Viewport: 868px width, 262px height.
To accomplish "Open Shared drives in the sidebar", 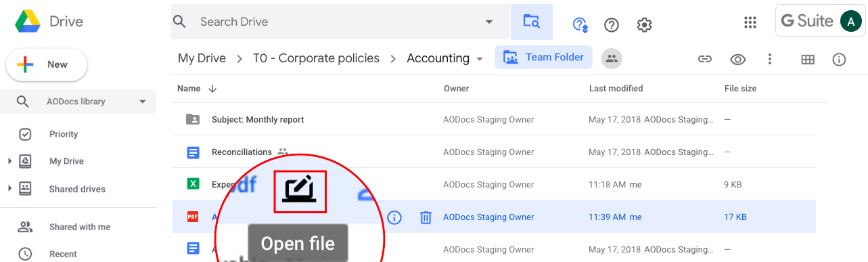I will 77,189.
